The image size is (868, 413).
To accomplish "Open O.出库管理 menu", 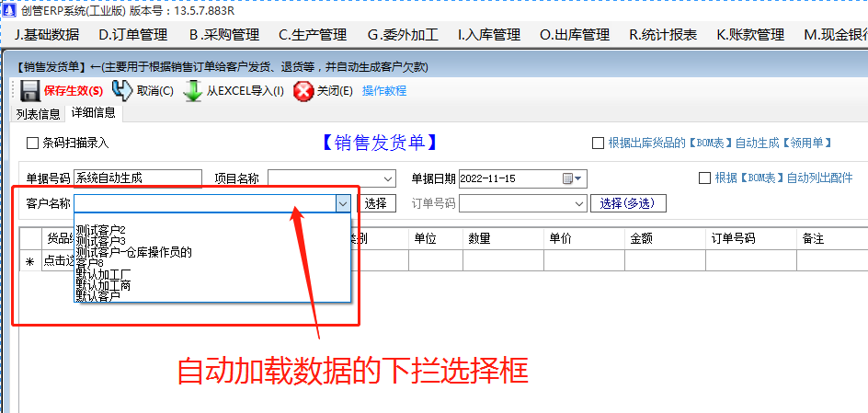I will point(575,35).
